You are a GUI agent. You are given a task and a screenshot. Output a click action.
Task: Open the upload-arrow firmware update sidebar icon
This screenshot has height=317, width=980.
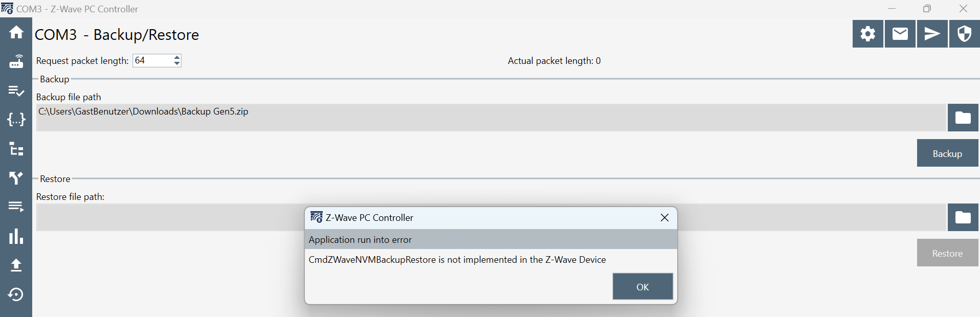pos(16,265)
